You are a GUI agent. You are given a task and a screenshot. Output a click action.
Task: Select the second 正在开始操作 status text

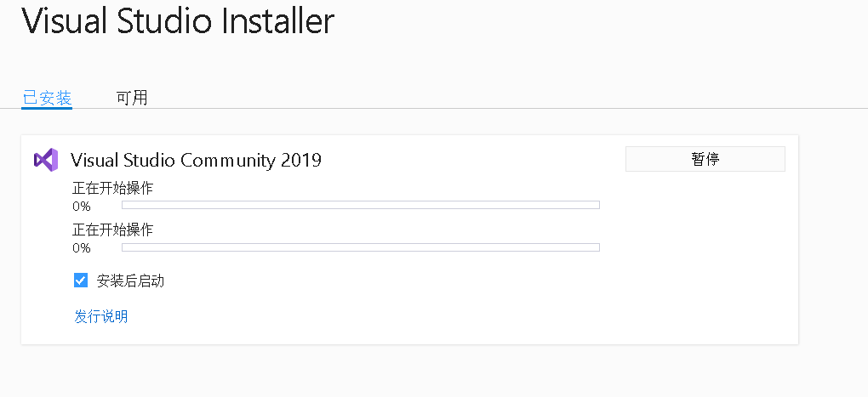(112, 230)
